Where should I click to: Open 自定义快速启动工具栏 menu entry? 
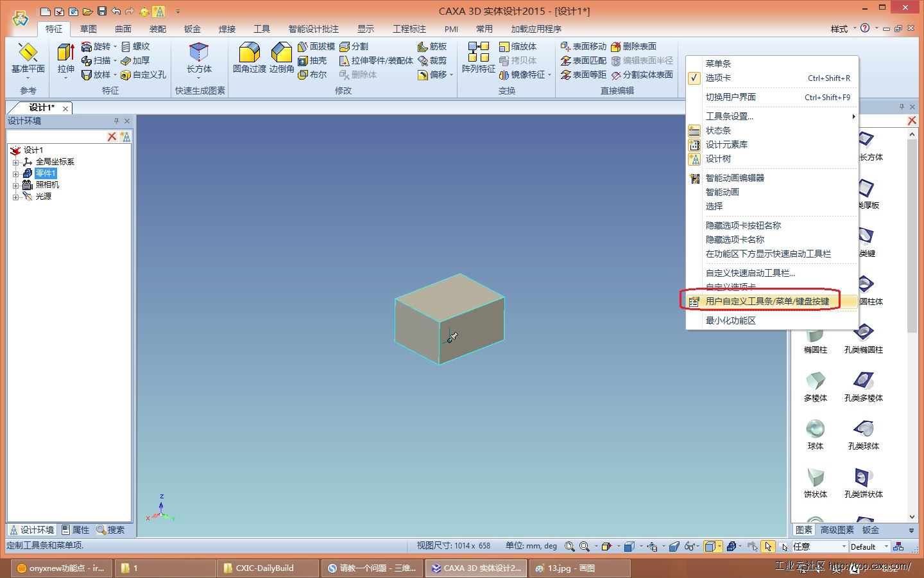tap(772, 273)
